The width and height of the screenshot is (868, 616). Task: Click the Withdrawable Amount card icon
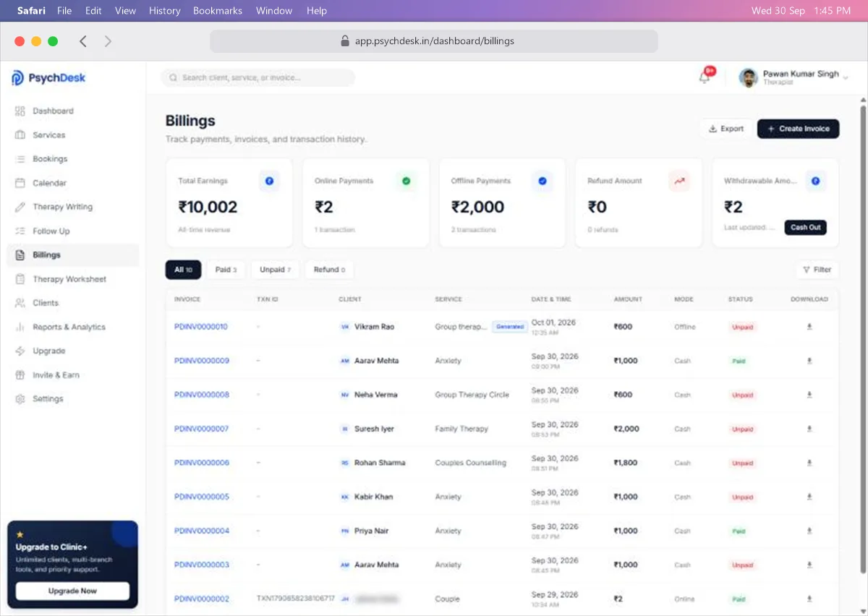(815, 181)
